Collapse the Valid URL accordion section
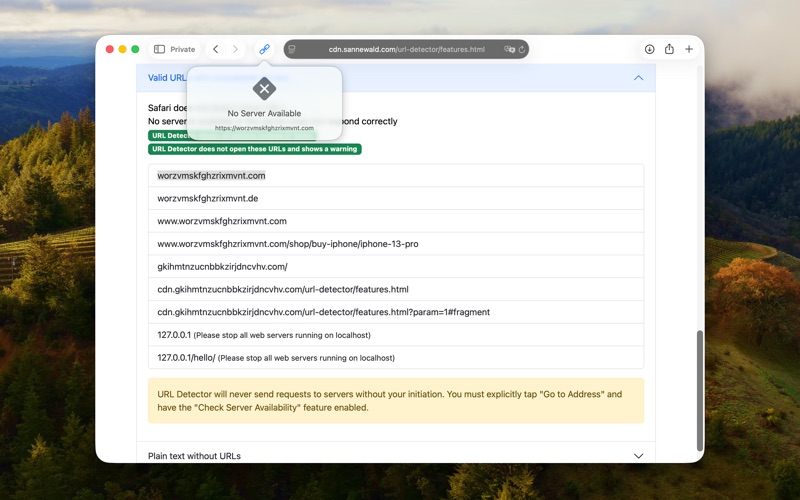The width and height of the screenshot is (800, 500). 638,78
